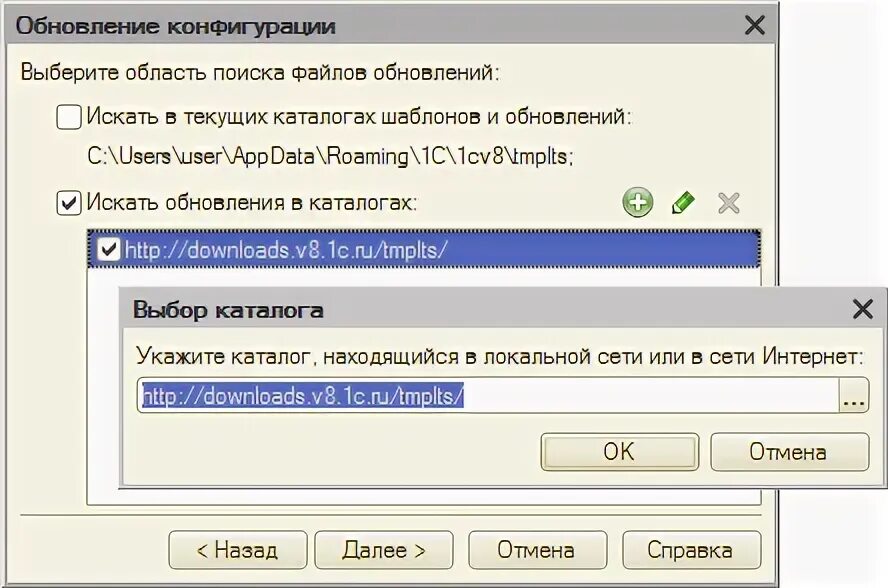Cancel update wizard with bottom Отмена button
Viewport: 888px width, 588px height.
click(537, 549)
